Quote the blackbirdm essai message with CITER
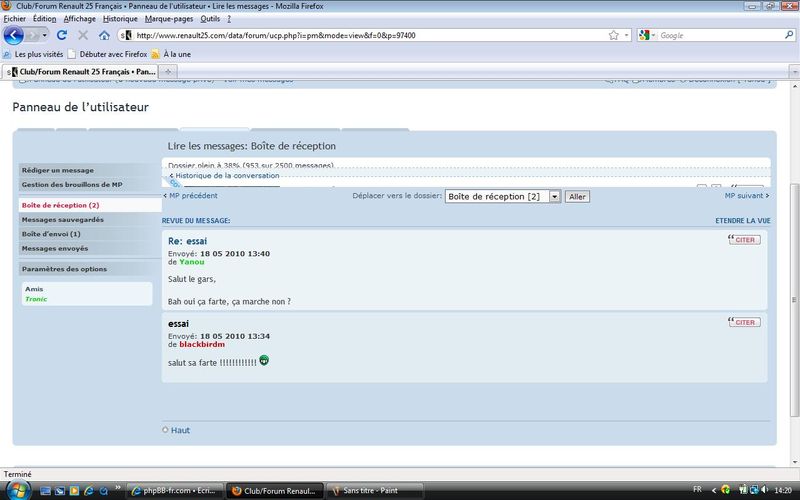800x500 pixels. [744, 322]
